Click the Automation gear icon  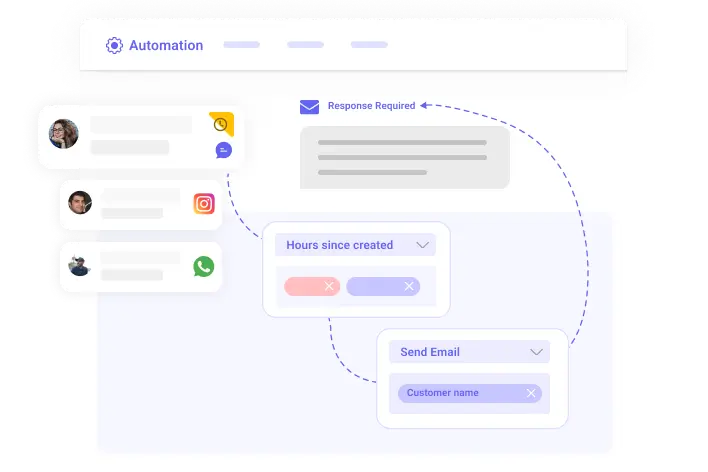(114, 45)
